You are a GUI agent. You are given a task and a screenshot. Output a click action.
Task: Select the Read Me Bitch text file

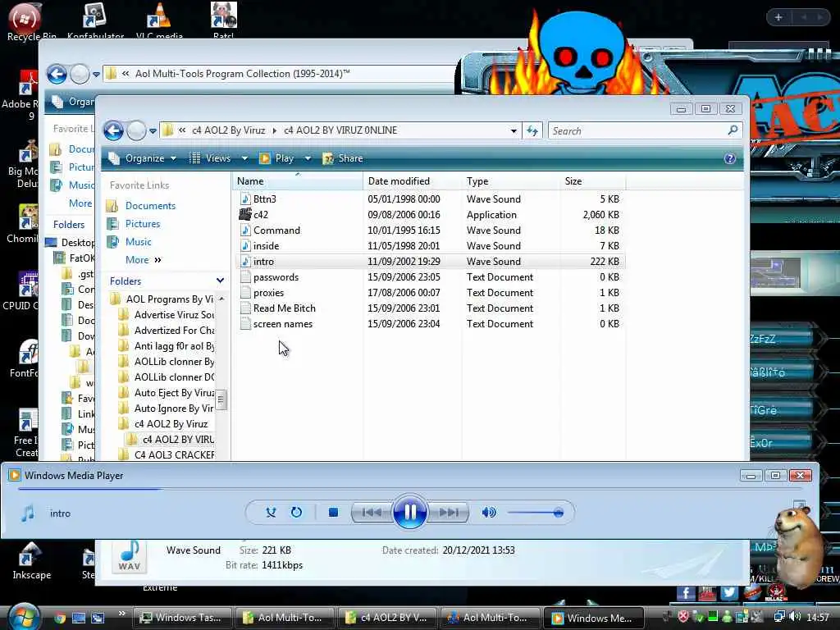point(430,308)
